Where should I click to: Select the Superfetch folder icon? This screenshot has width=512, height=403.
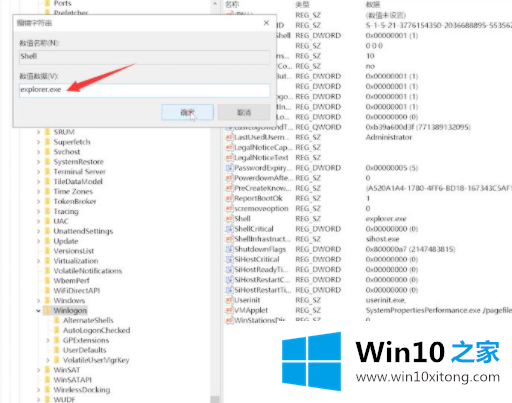(48, 142)
